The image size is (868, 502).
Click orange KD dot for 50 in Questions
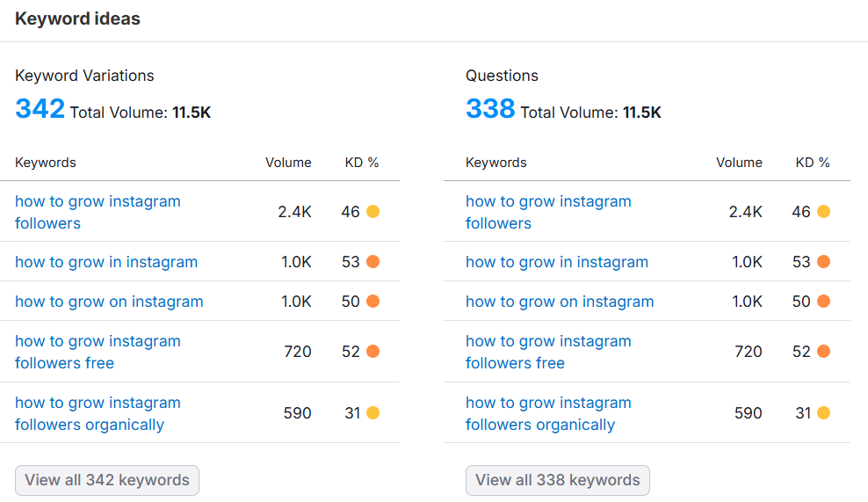[x=823, y=302]
